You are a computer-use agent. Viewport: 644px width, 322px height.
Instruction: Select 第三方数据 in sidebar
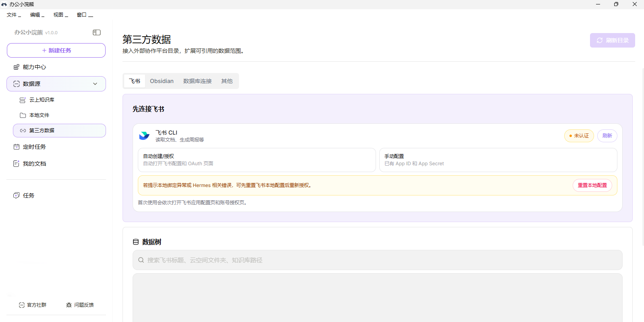point(59,131)
